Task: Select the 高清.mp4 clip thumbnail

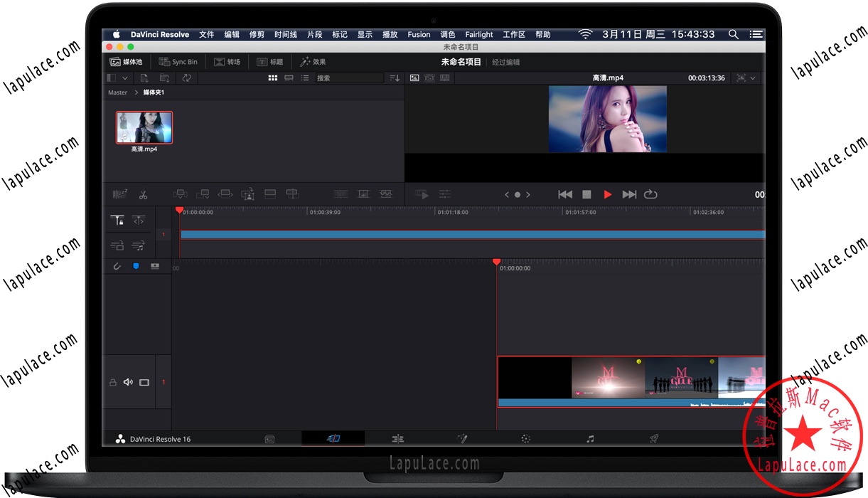Action: 144,127
